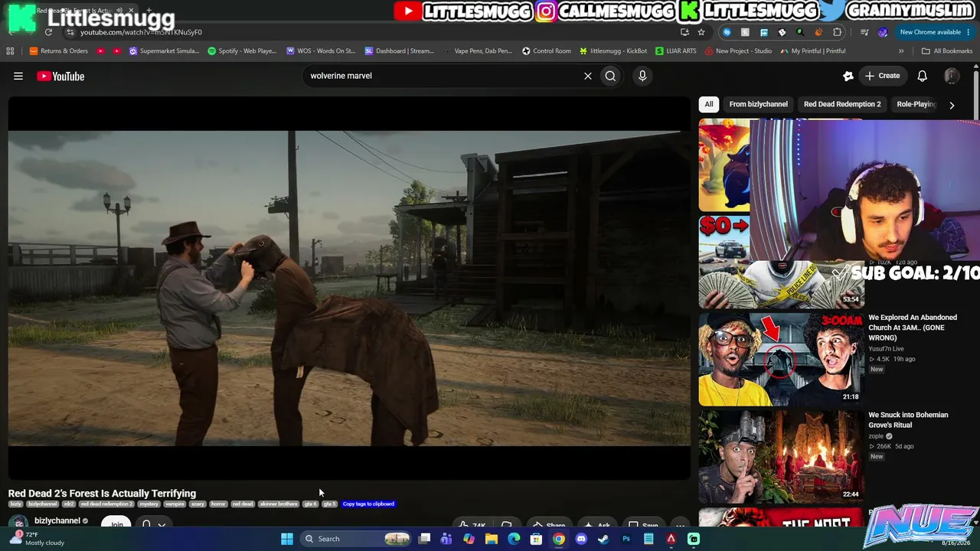
Task: Open Returns & Orders bookmark
Action: point(59,51)
